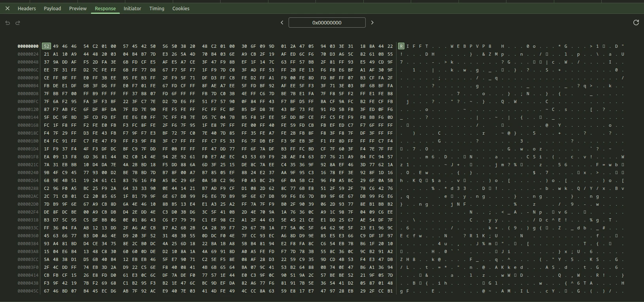Click the first row offset 00000000

pos(28,46)
